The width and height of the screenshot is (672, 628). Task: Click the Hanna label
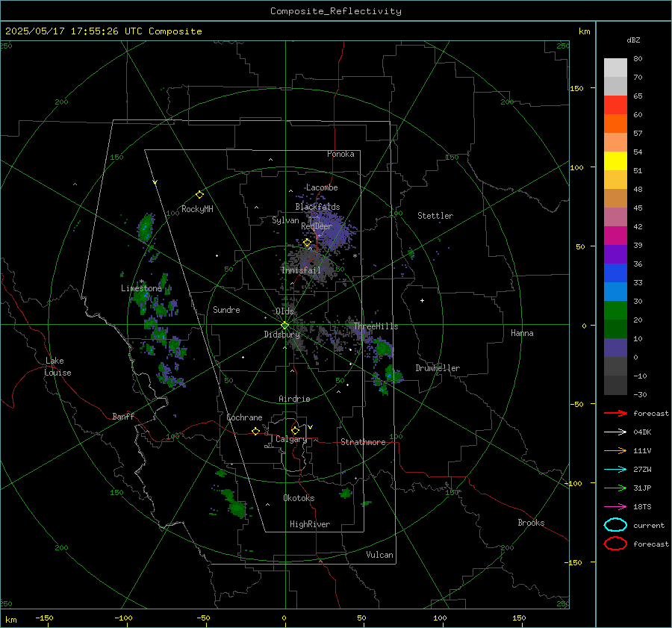pos(522,333)
